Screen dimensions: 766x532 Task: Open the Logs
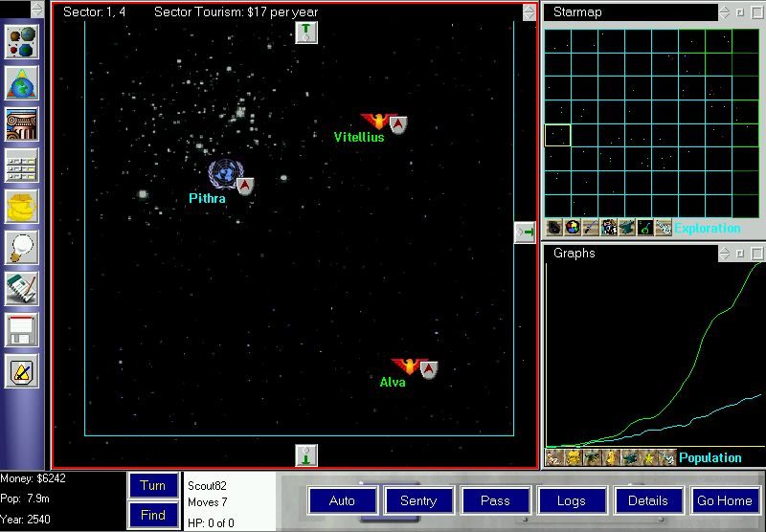point(572,500)
